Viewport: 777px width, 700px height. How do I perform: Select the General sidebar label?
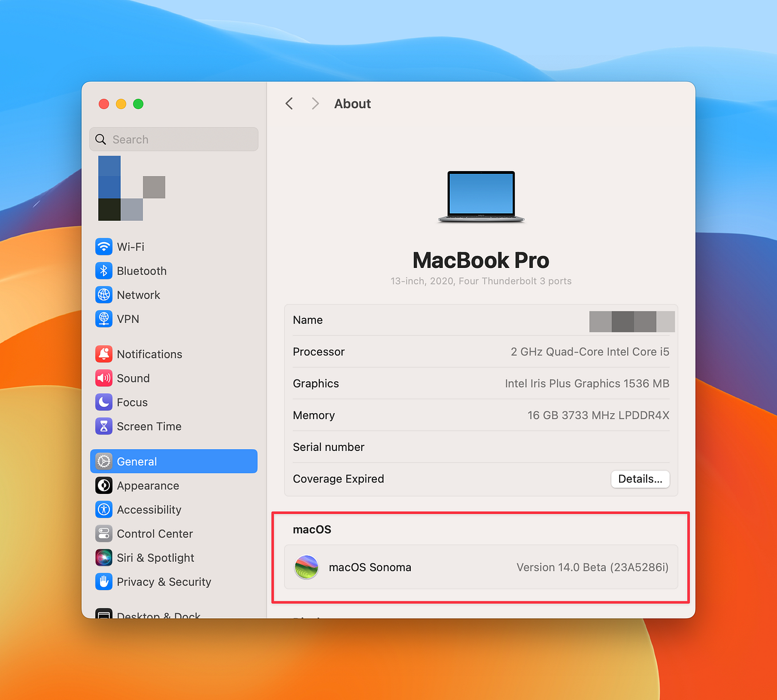pos(137,461)
